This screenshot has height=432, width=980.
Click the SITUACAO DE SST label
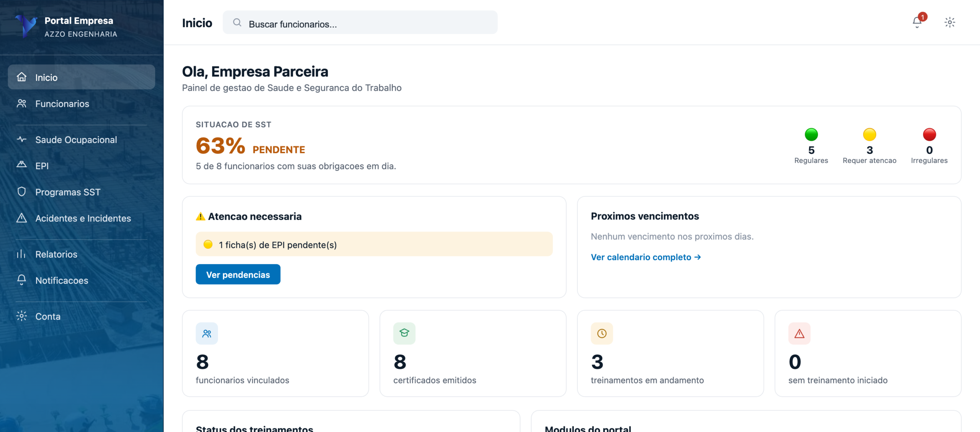coord(234,125)
